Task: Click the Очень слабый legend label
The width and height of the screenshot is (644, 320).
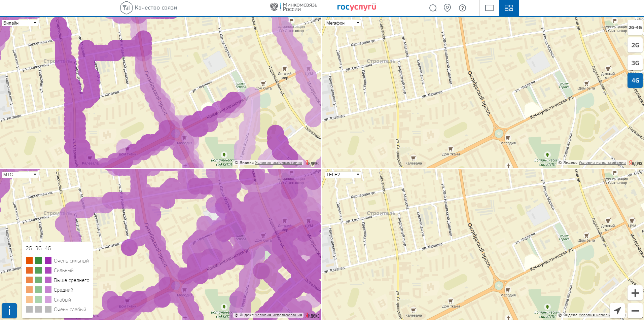Action: [70, 310]
